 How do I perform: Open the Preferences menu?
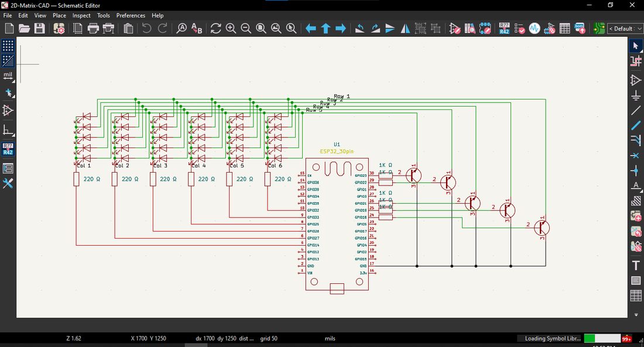coord(131,15)
